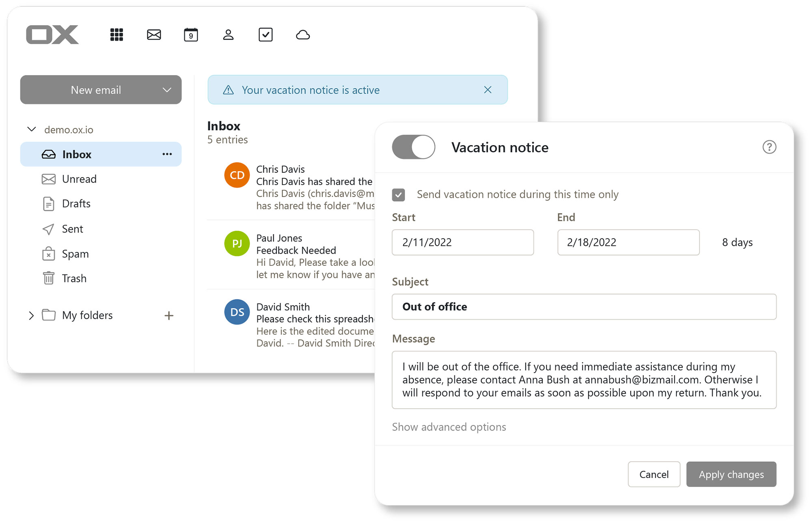Click the Inbox heading above 5 entries

coord(224,126)
